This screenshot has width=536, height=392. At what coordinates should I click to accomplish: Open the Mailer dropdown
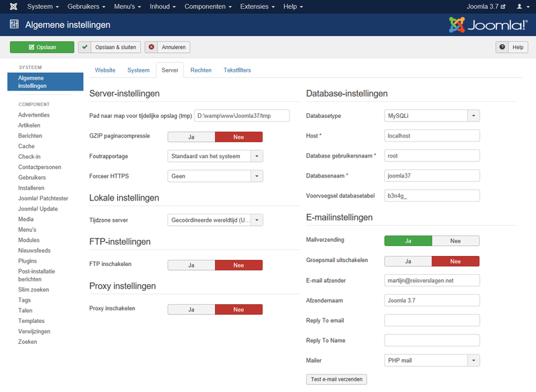coord(432,361)
